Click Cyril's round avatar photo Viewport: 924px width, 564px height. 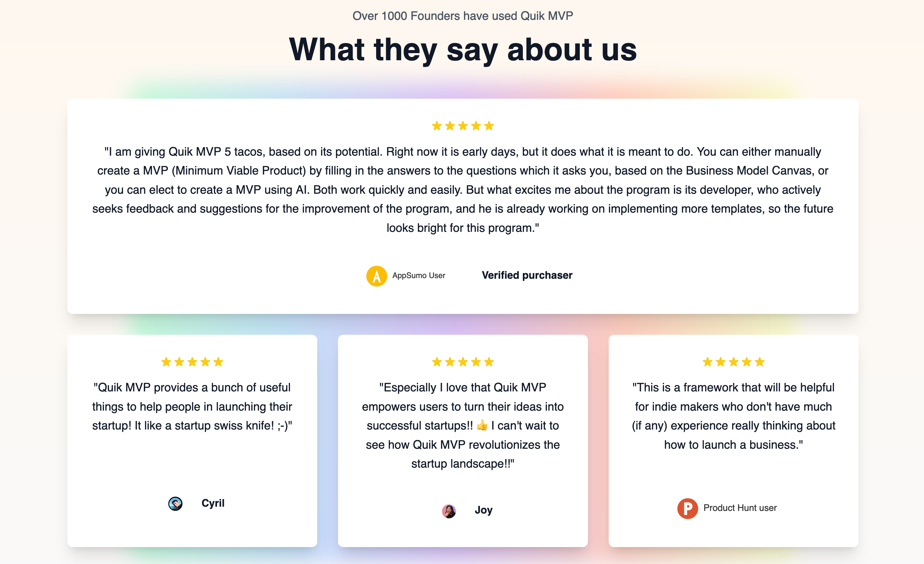pyautogui.click(x=175, y=503)
